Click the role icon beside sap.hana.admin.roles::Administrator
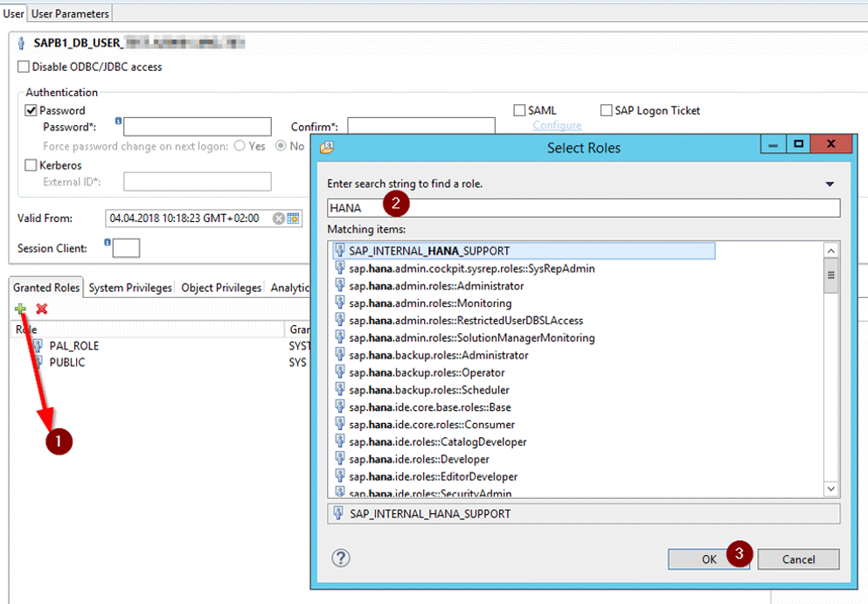The image size is (868, 604). click(x=340, y=285)
